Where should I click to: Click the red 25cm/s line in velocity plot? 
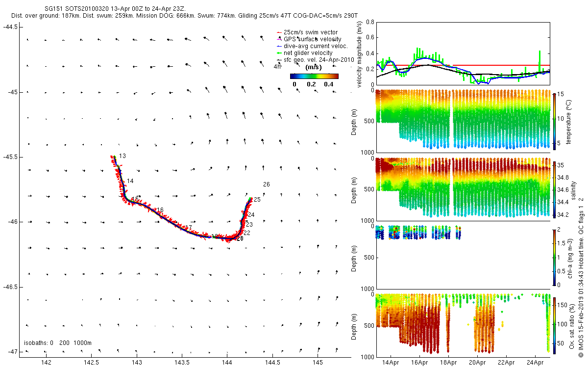click(x=463, y=65)
